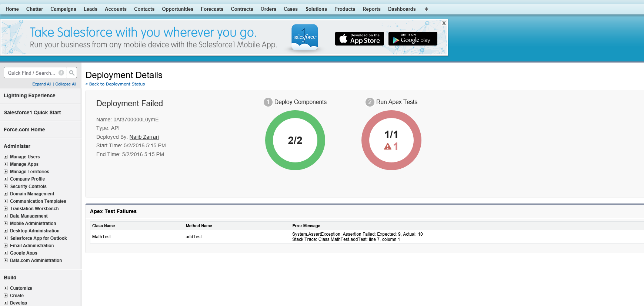Open the Cases tab

[291, 9]
